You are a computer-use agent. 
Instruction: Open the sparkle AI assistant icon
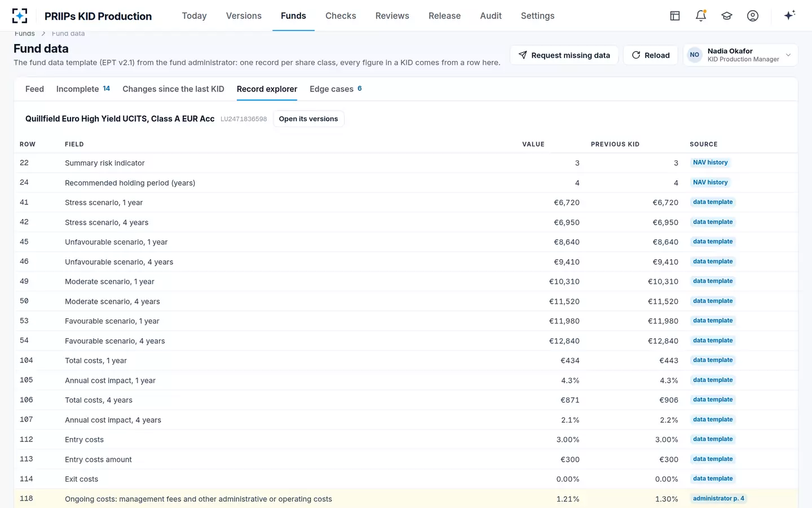789,15
